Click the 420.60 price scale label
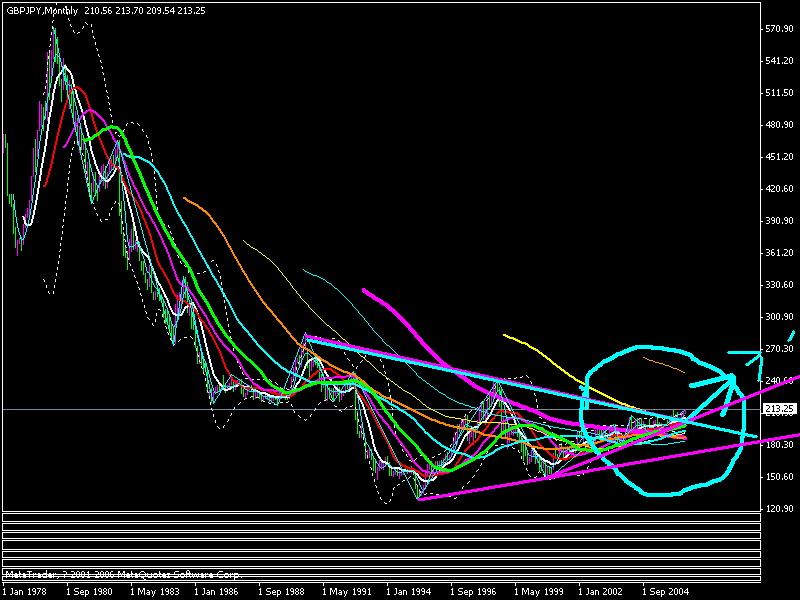The width and height of the screenshot is (800, 600). (x=778, y=189)
